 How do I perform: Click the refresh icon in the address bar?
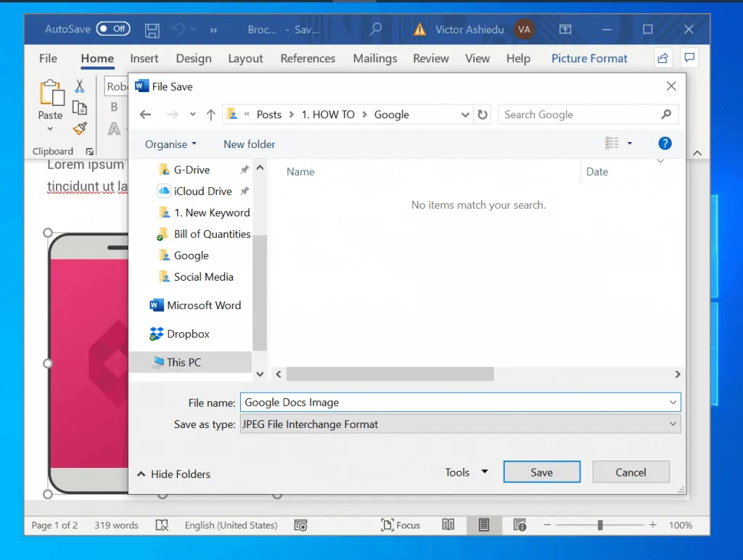click(x=483, y=114)
